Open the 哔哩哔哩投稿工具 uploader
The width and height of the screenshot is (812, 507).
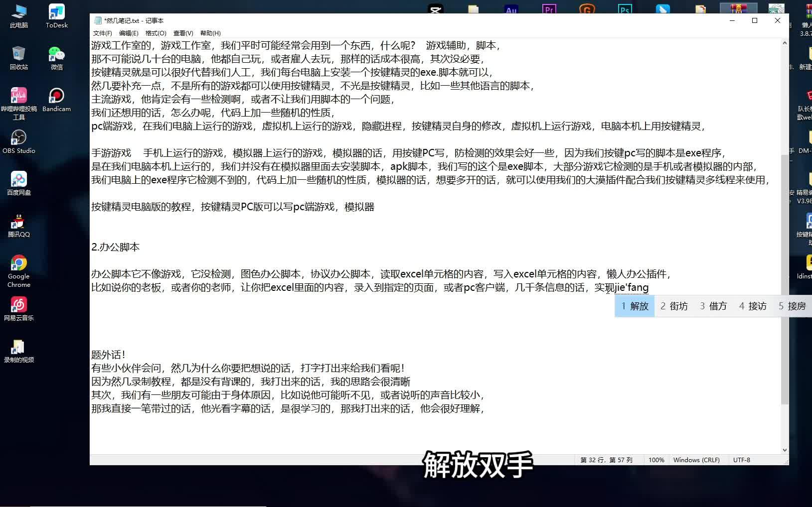(19, 99)
